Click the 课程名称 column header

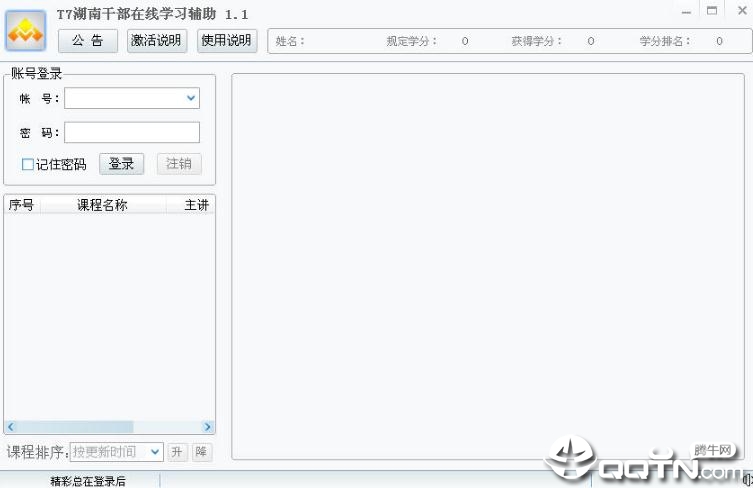(x=103, y=205)
